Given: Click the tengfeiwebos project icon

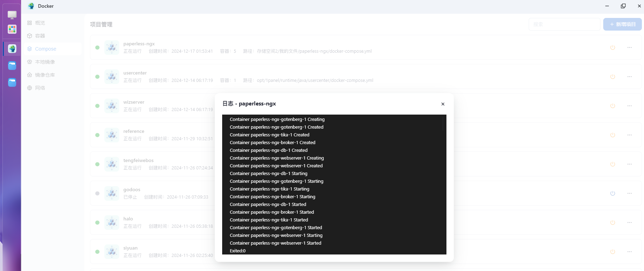Looking at the screenshot, I should [112, 164].
